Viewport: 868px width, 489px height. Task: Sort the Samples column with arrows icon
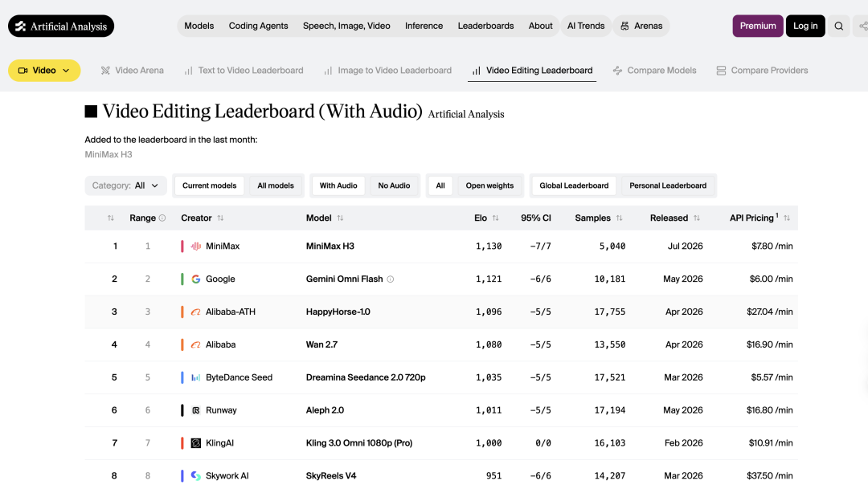pos(619,218)
